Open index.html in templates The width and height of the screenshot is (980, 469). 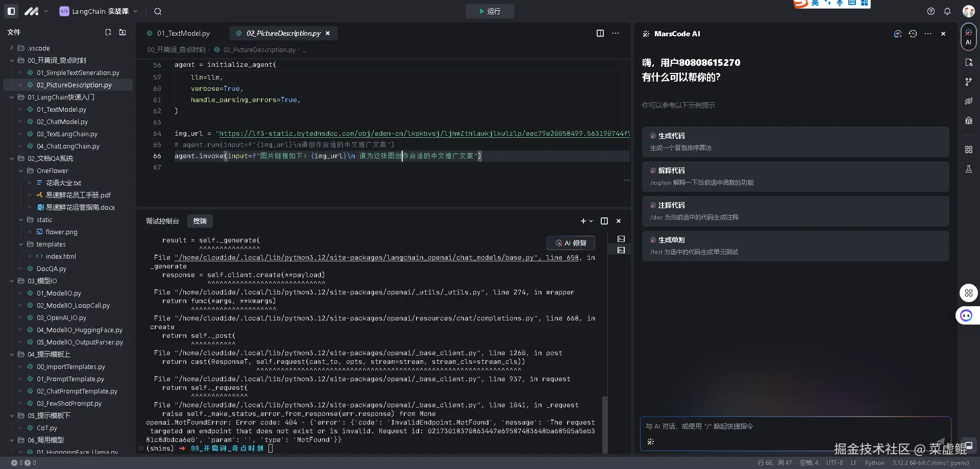pos(60,256)
